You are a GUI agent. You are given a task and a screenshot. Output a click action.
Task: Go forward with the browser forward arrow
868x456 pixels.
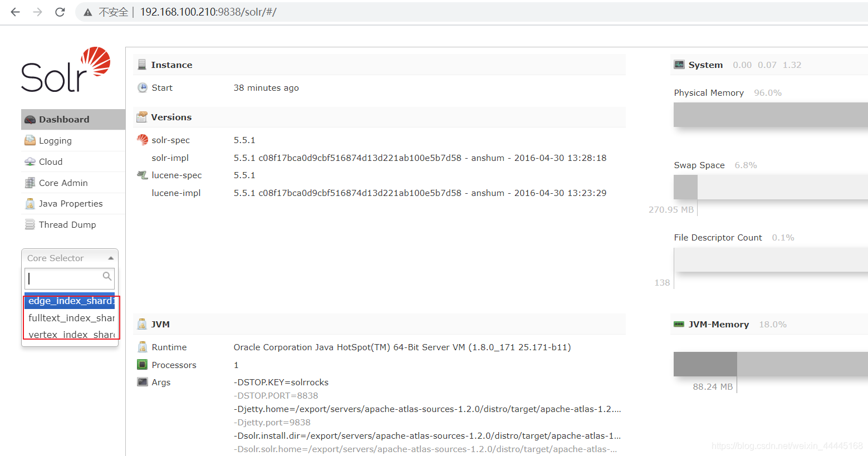click(37, 12)
